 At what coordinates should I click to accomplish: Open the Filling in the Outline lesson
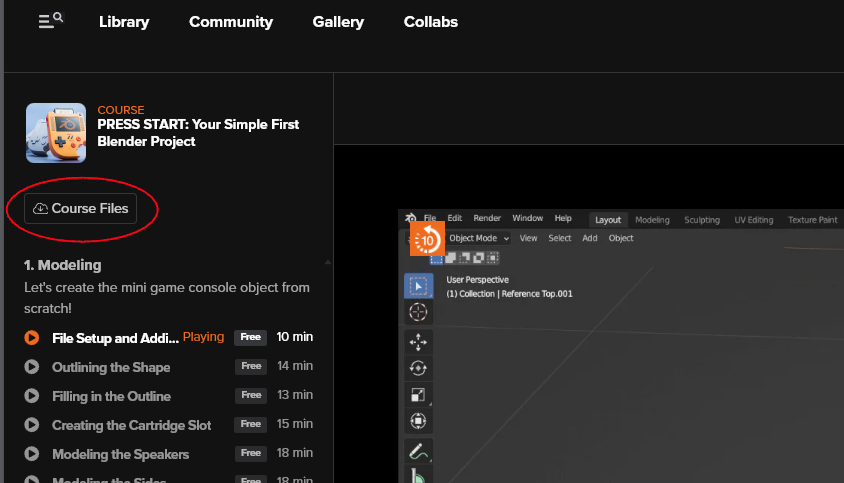tap(111, 396)
